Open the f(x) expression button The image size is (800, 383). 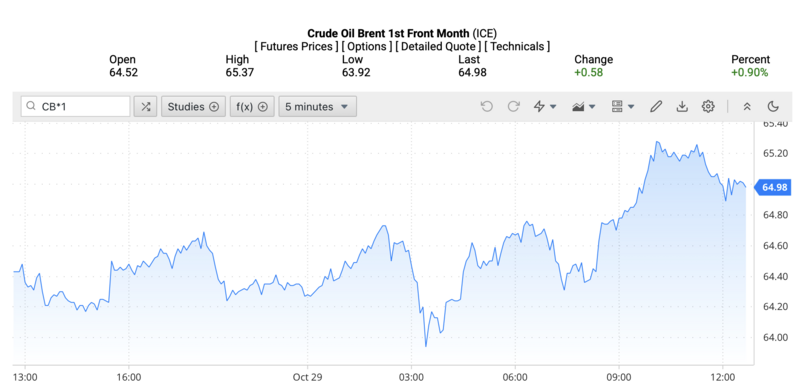[x=252, y=107]
